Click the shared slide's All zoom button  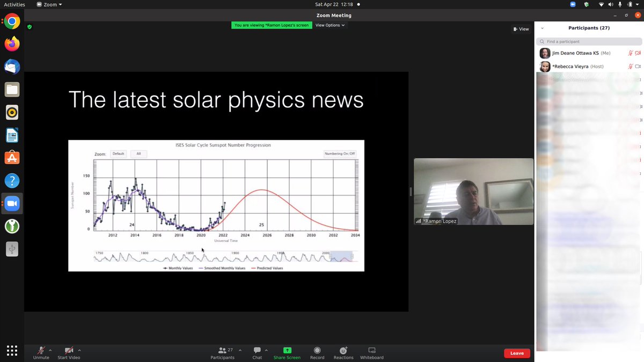pyautogui.click(x=138, y=154)
